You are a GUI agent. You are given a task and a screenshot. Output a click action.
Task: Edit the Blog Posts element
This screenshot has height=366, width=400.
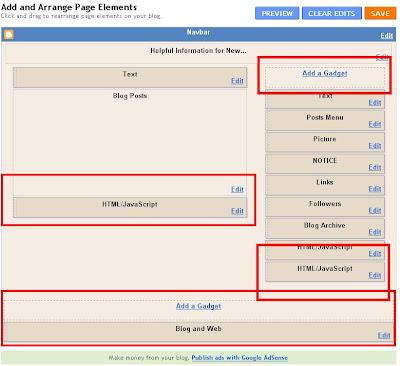coord(237,189)
